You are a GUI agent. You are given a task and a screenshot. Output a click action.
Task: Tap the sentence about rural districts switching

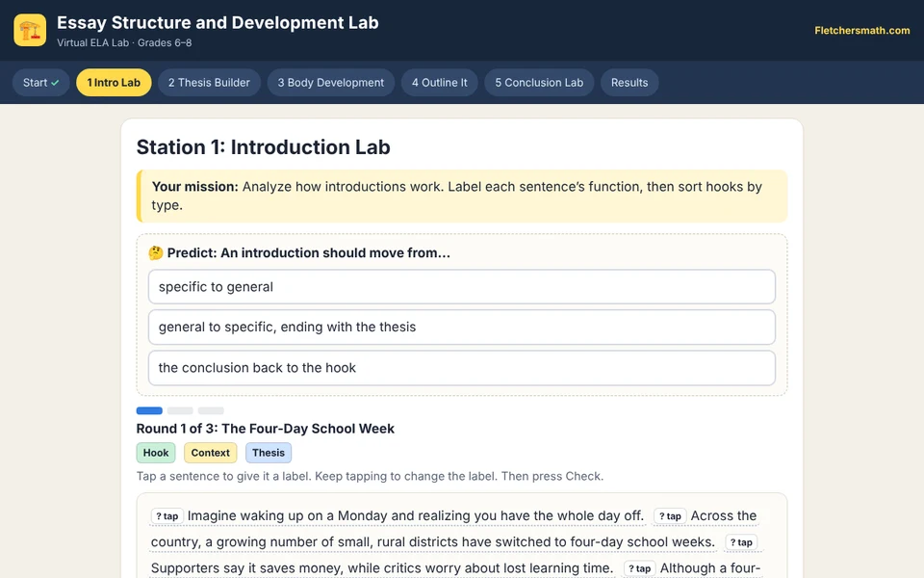click(432, 542)
